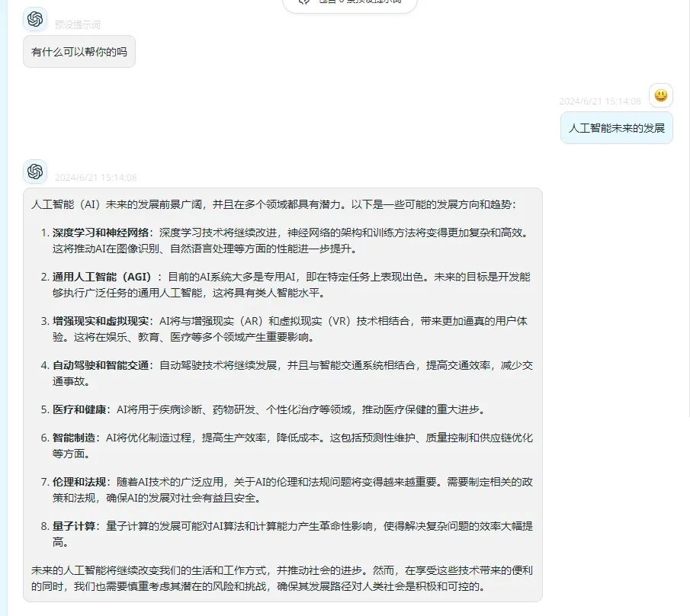Click the closing paragraph starting 未来的人工智能将继续改变
This screenshot has width=690, height=616.
coord(282,578)
